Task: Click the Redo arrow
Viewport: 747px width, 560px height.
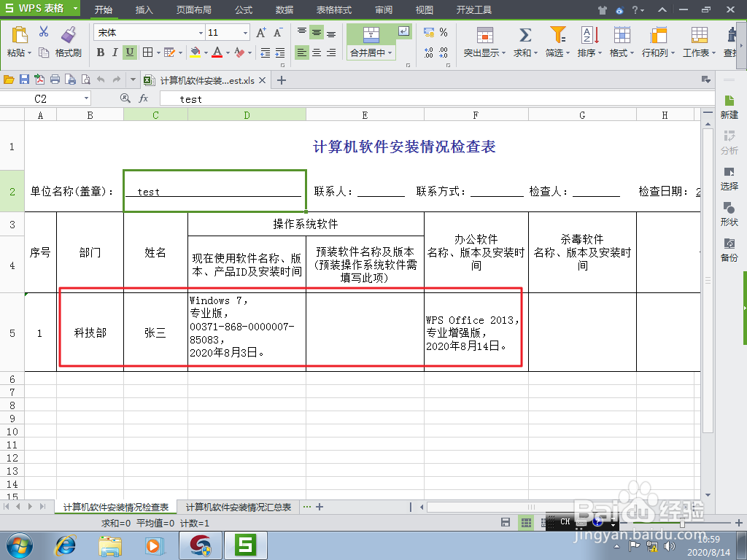Action: 117,79
